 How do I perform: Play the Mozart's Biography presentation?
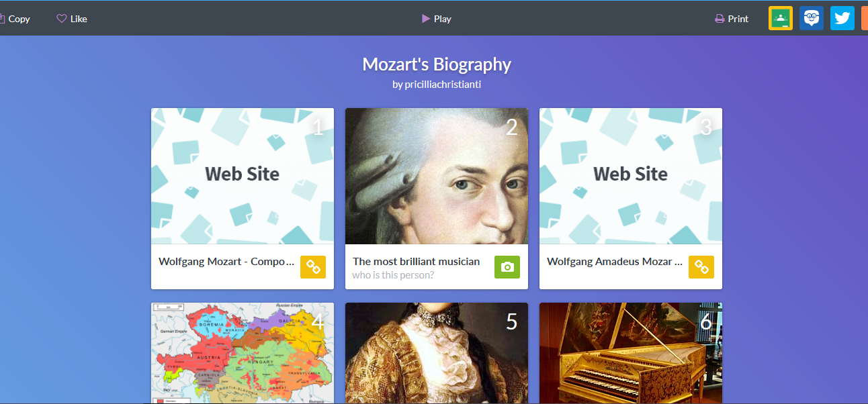pyautogui.click(x=437, y=19)
